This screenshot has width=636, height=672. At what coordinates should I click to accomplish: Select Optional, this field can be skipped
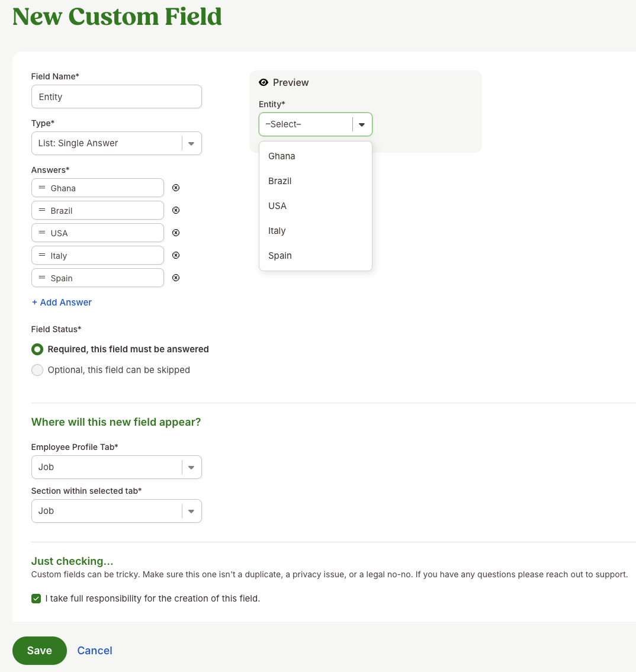click(x=37, y=369)
